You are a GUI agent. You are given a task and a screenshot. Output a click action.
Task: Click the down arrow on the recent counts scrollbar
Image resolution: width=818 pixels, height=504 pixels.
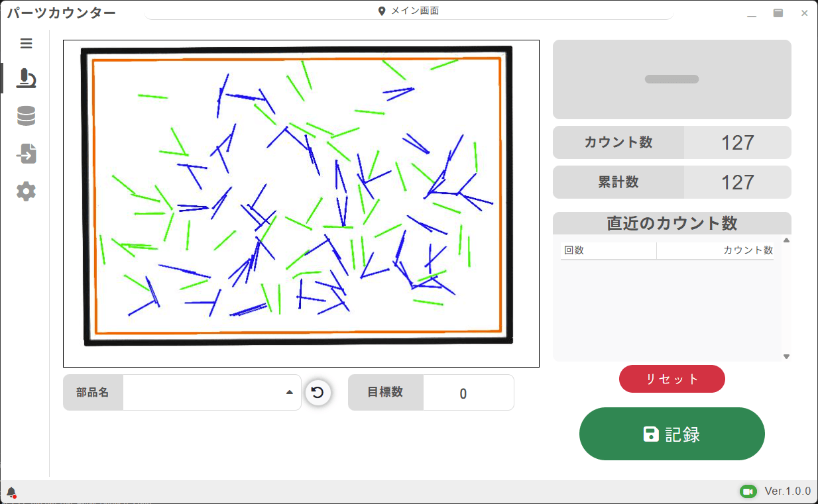[786, 356]
